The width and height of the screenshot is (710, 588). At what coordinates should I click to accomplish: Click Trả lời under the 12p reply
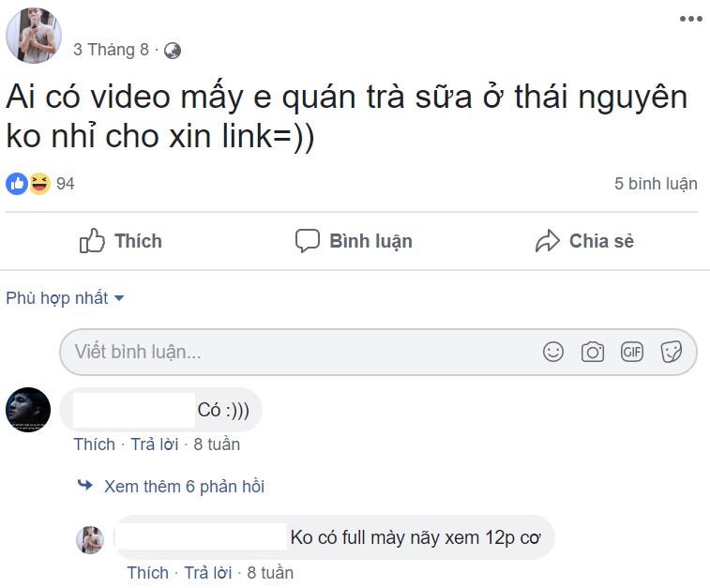click(208, 572)
